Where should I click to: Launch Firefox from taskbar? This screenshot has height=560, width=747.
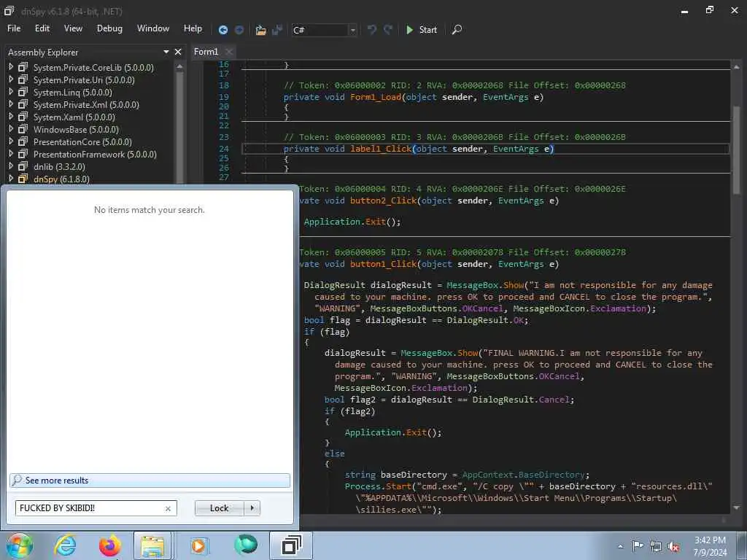(109, 545)
